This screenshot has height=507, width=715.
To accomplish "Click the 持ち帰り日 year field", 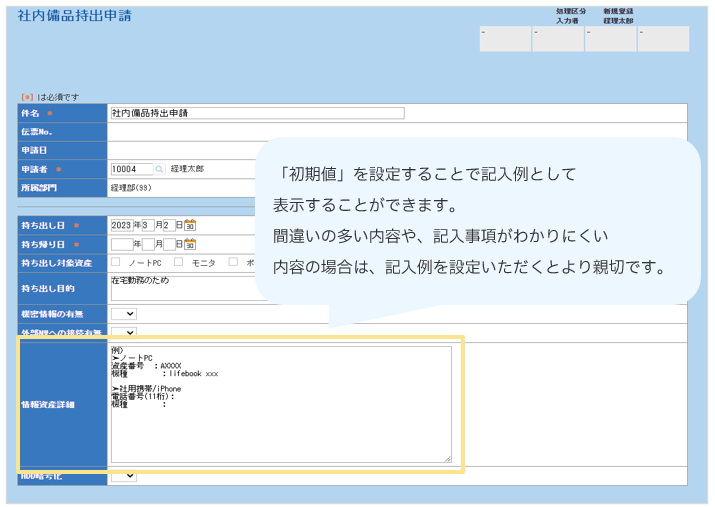I will pyautogui.click(x=121, y=244).
